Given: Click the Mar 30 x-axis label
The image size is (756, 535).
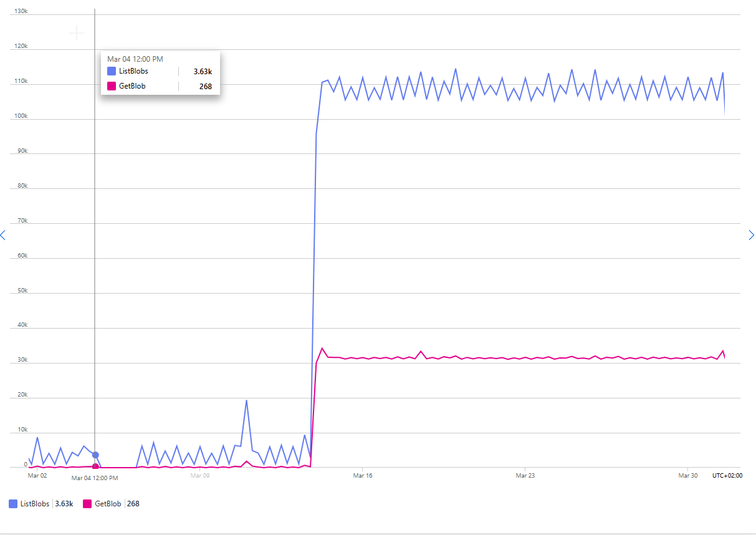Looking at the screenshot, I should 688,475.
